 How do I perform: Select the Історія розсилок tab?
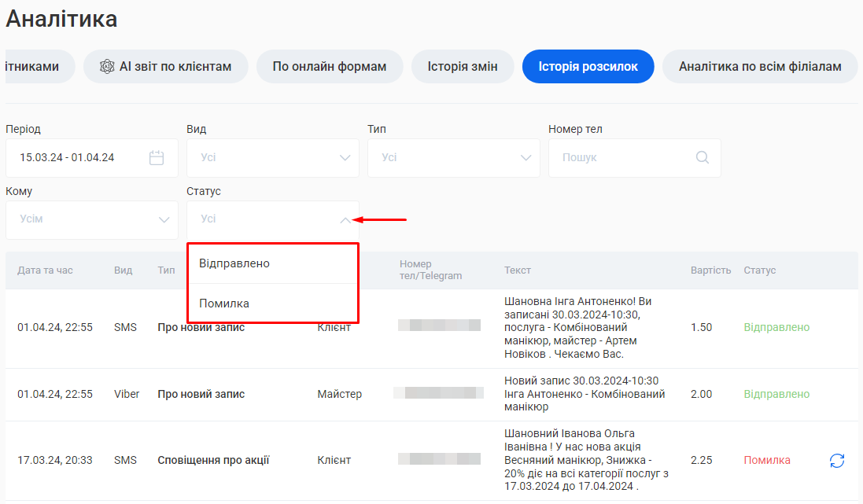pos(588,67)
